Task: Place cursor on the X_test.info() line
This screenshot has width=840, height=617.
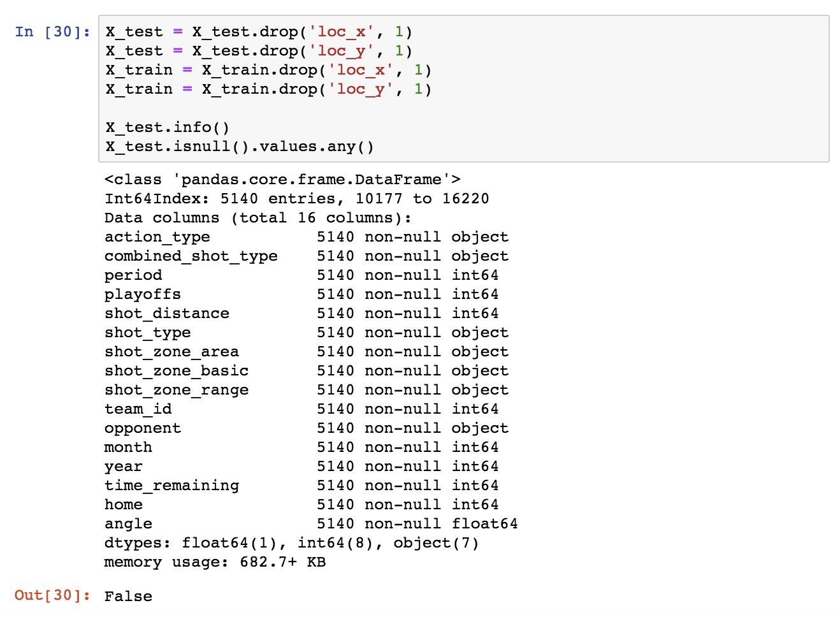Action: 167,127
